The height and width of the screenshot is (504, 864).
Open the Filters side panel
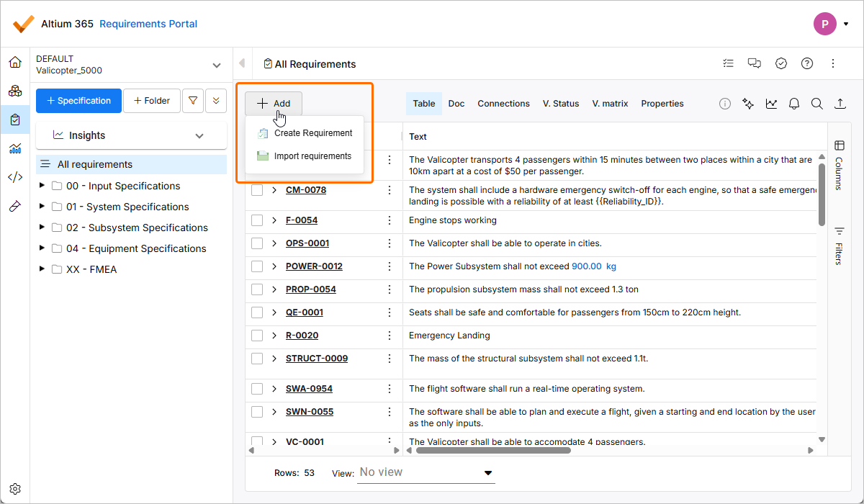point(839,246)
